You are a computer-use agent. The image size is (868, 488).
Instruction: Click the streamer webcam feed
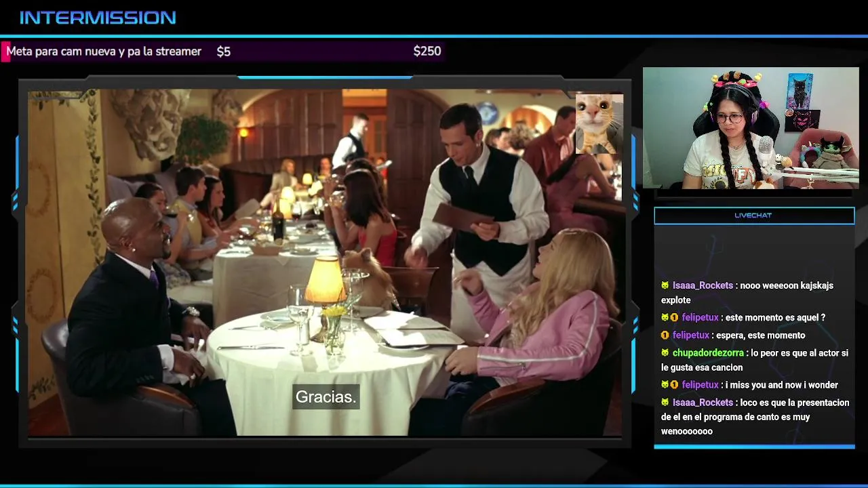point(751,128)
